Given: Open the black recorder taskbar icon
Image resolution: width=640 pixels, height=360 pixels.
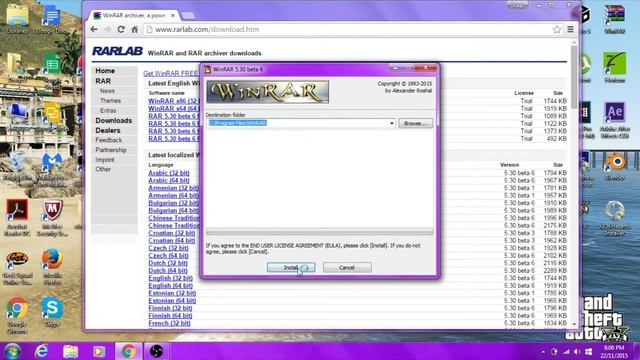Looking at the screenshot, I should 156,351.
